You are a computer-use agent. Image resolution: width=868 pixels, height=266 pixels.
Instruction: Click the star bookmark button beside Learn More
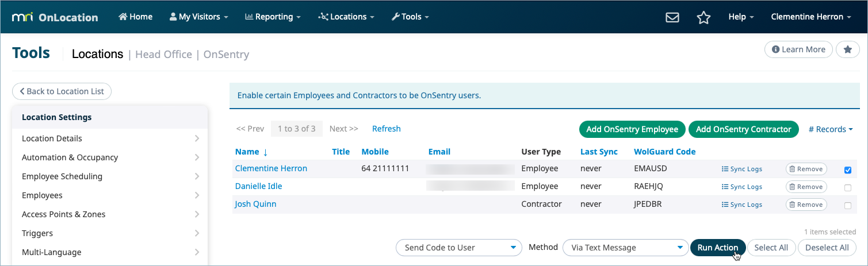point(847,49)
